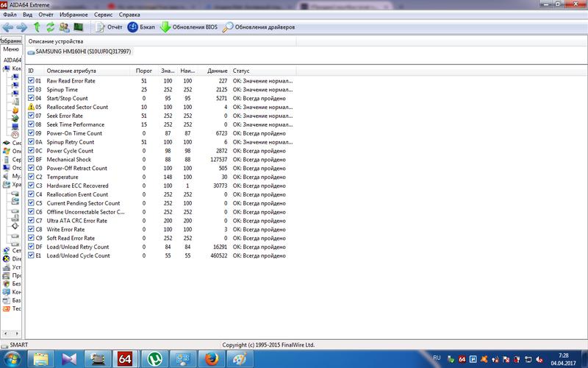
Task: Open Firefox from the taskbar
Action: tap(211, 359)
